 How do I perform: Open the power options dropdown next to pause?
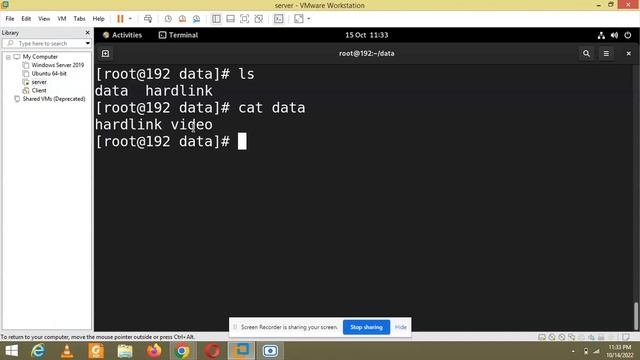click(130, 19)
